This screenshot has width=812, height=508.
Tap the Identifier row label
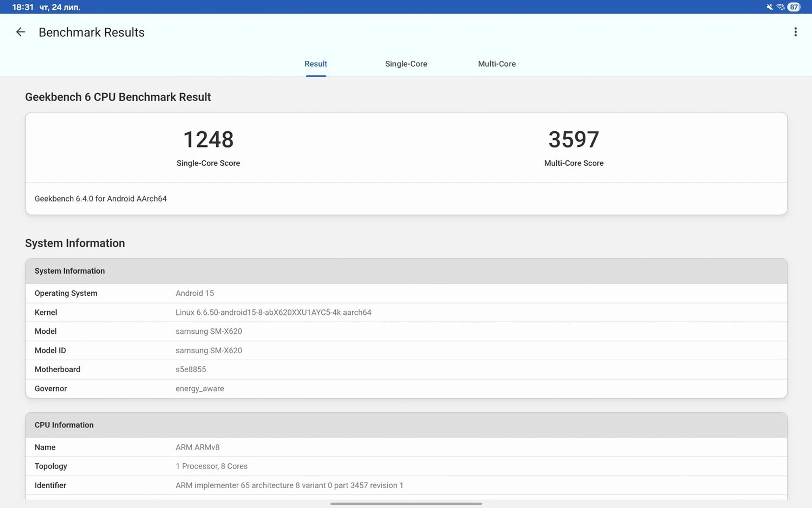[50, 485]
